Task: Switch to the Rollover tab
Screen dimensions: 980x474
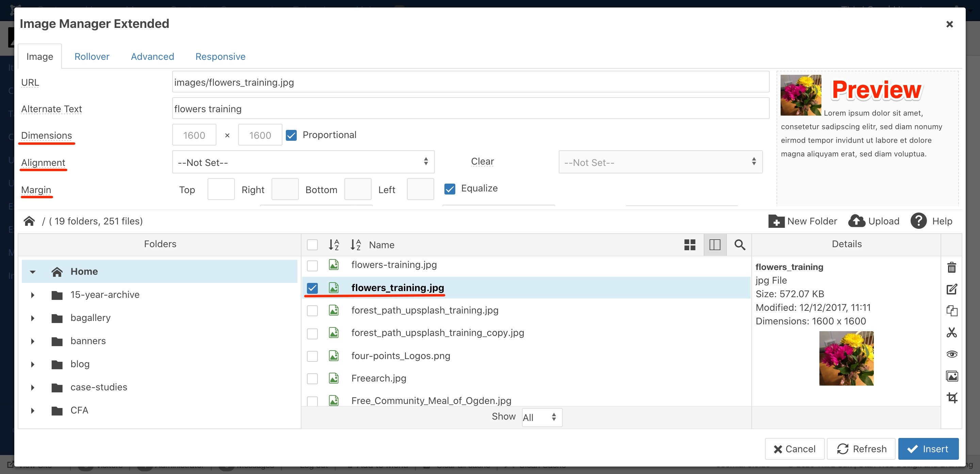Action: click(92, 57)
